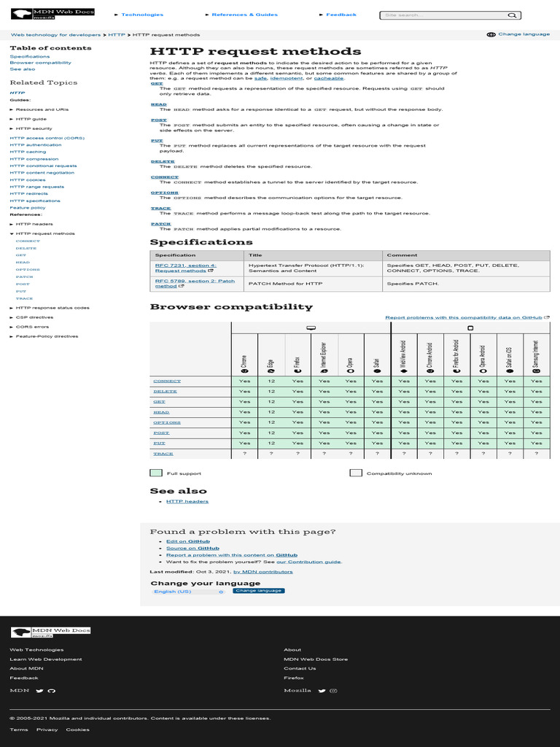Viewport: 560px width, 747px height.
Task: Click the mobile platform icon in compatibility table
Action: coord(470,328)
